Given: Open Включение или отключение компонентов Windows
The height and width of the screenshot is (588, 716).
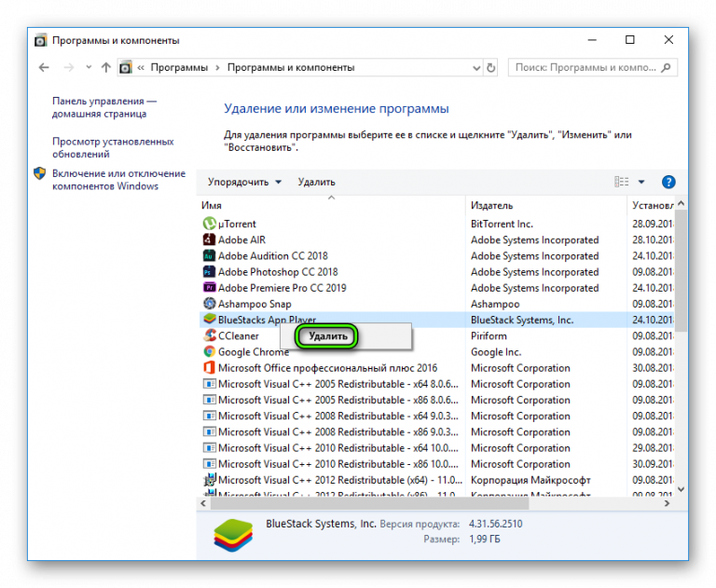Looking at the screenshot, I should tap(118, 180).
